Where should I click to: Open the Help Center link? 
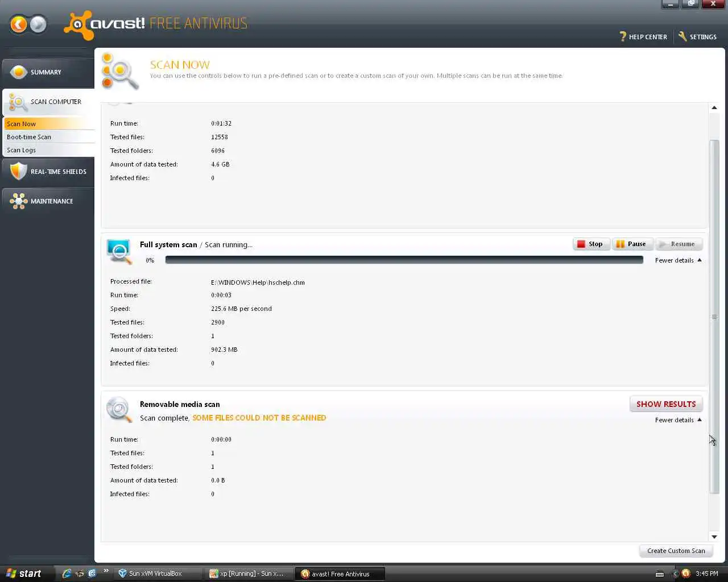point(643,36)
